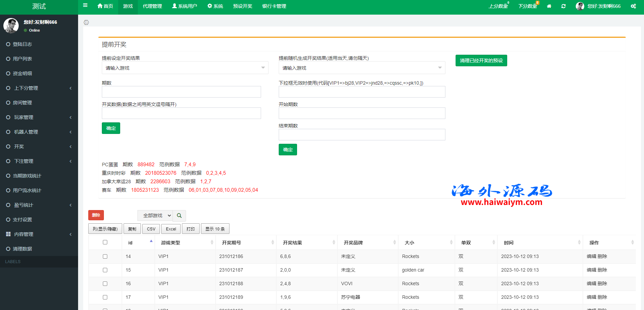Open the 全部游戏 filter dropdown
This screenshot has width=644, height=310.
tap(155, 216)
